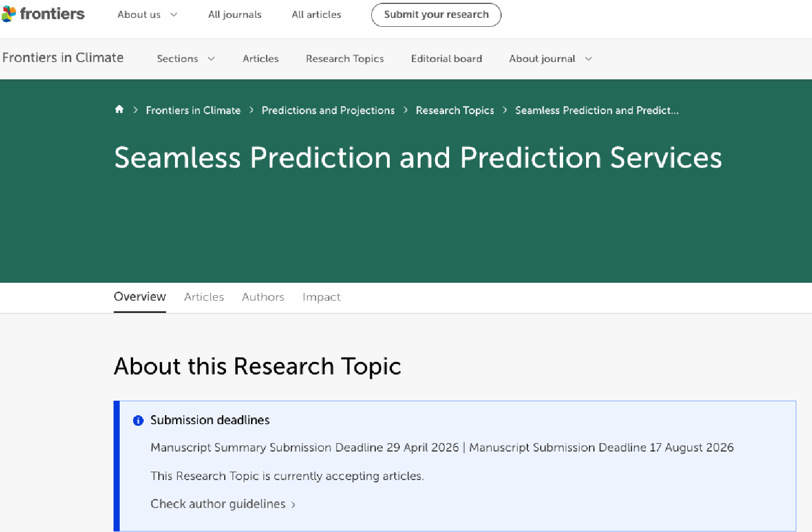Navigate to Research Topics in journal menu
812x532 pixels.
344,59
